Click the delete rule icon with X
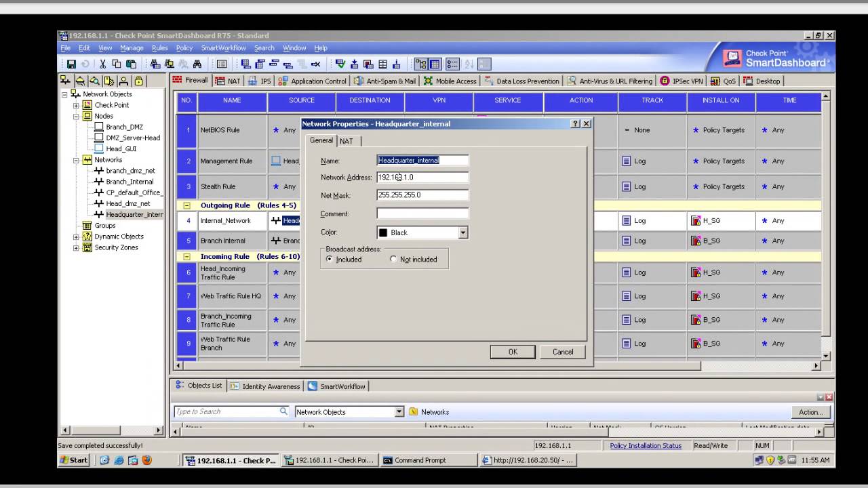 pyautogui.click(x=315, y=64)
